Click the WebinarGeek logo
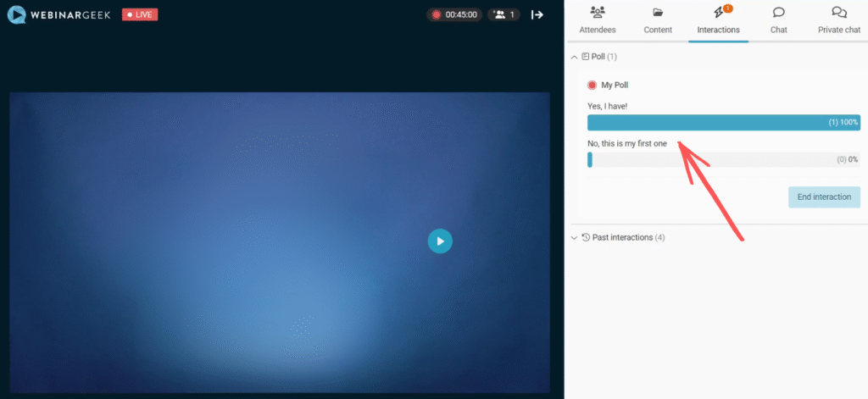Viewport: 868px width, 399px height. click(60, 14)
